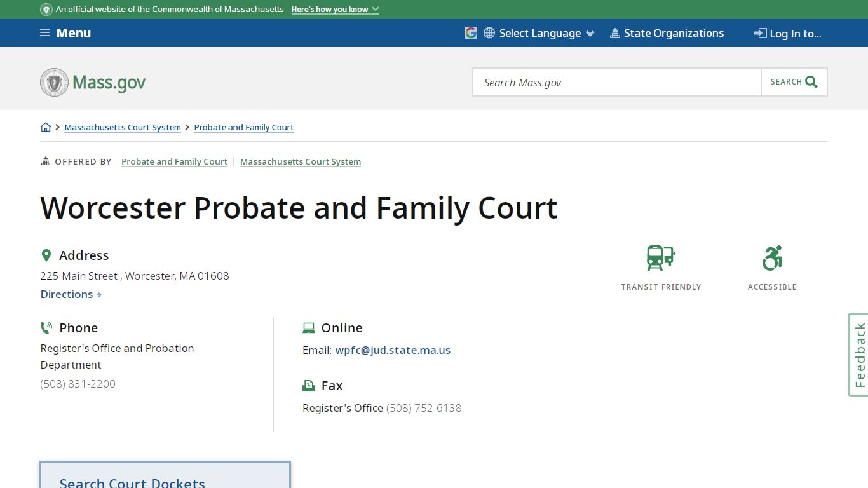Click the official website banner text
The image size is (868, 488).
click(170, 10)
